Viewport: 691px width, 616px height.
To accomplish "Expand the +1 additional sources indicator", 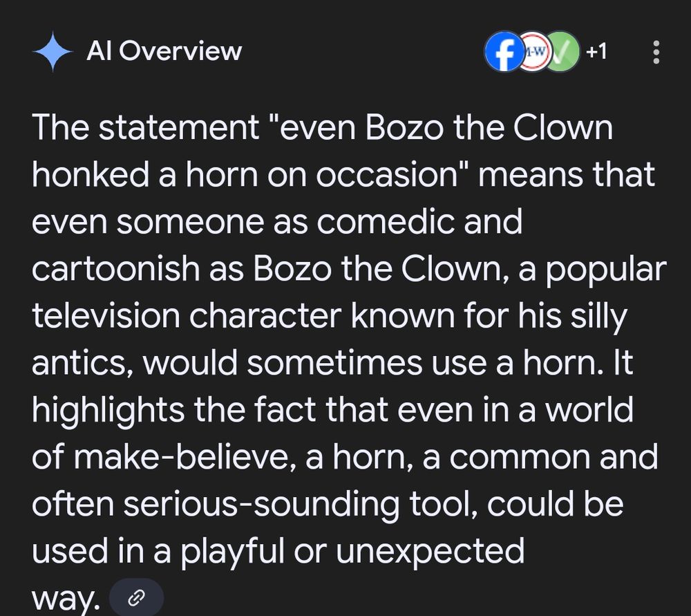I will tap(597, 52).
